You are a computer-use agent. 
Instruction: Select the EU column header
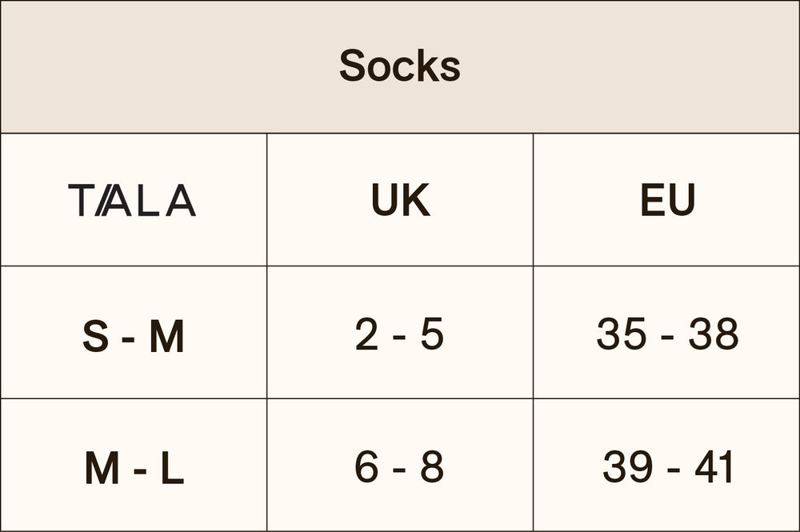click(667, 200)
